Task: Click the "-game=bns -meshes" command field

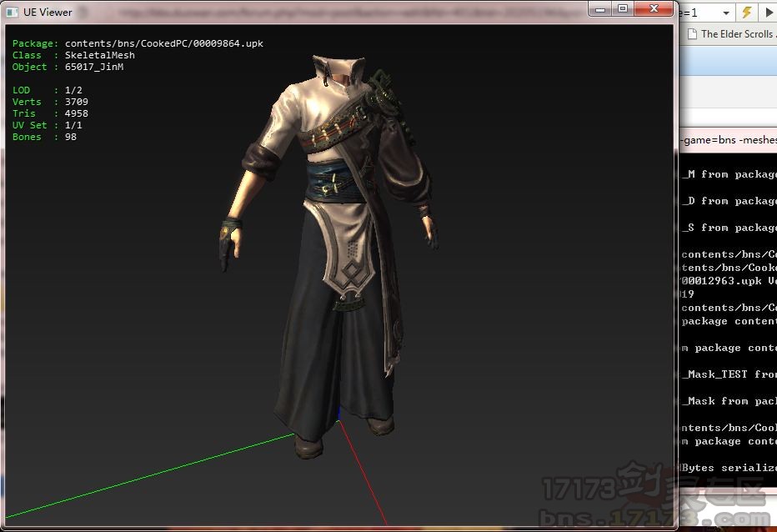Action: click(x=729, y=140)
